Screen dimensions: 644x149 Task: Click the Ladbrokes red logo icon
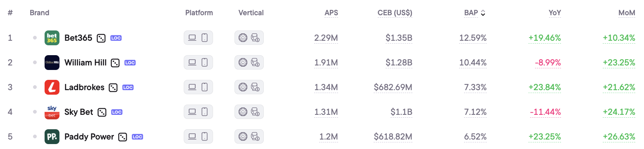click(x=52, y=87)
